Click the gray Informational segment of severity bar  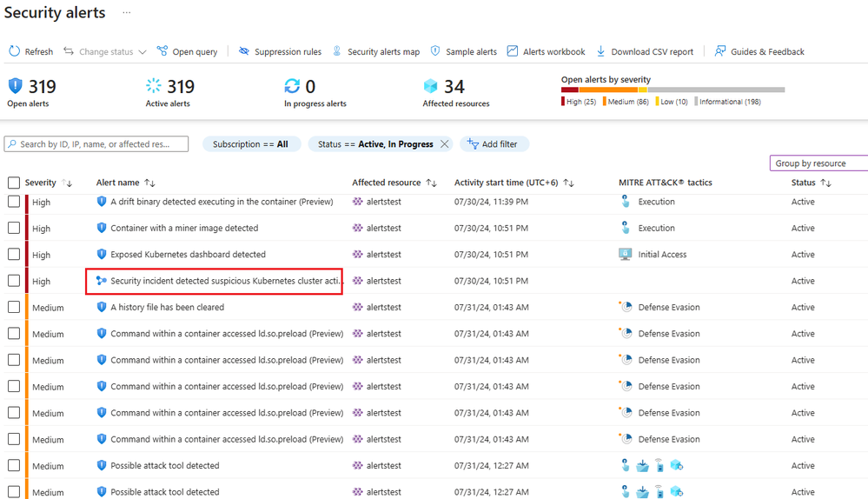pos(716,90)
